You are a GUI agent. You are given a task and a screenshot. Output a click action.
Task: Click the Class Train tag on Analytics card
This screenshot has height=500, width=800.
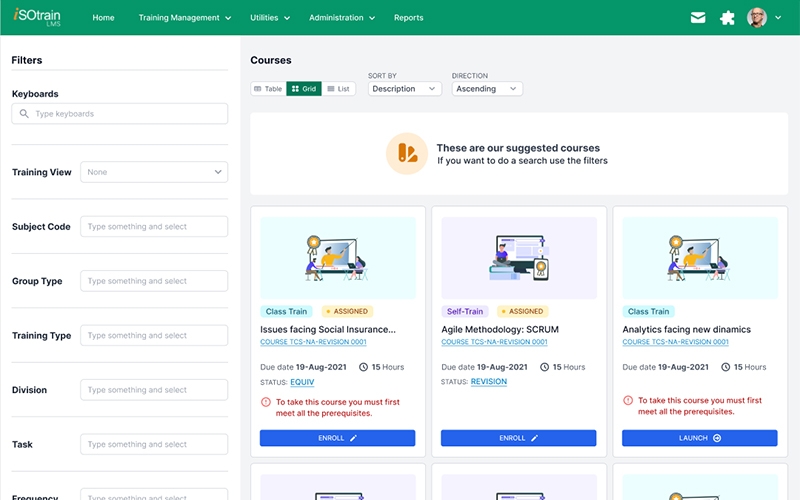648,311
